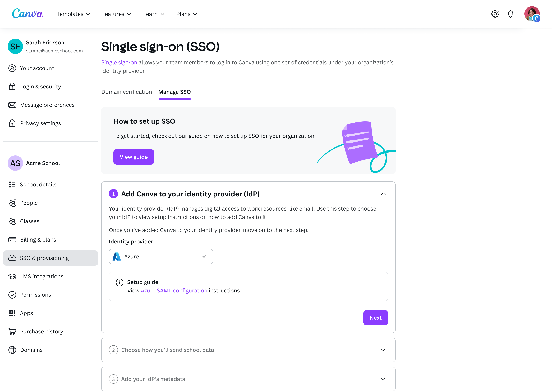Click the Permissions checkmark icon

click(12, 295)
